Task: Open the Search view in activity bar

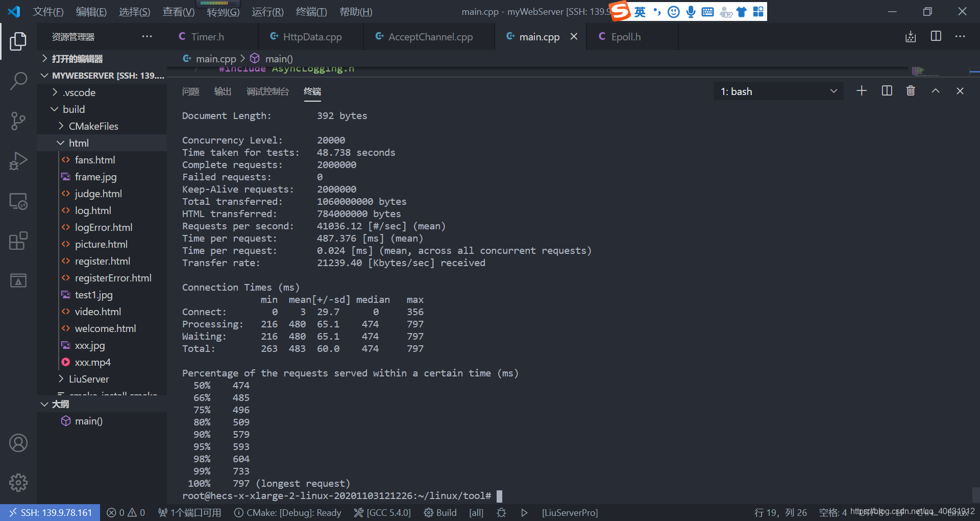Action: pos(18,81)
